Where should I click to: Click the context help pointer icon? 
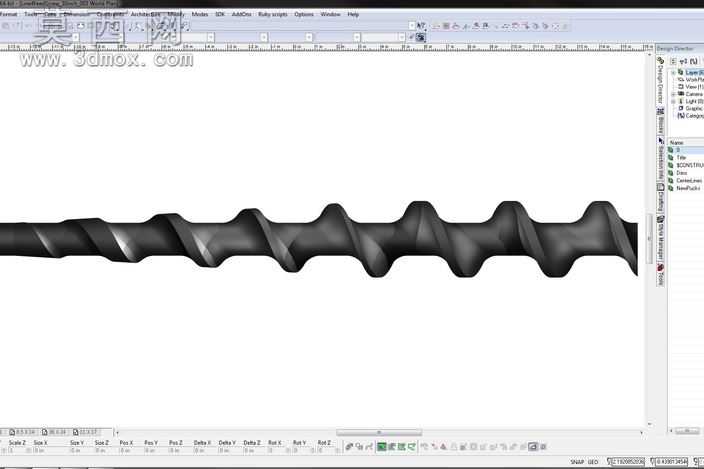click(421, 26)
